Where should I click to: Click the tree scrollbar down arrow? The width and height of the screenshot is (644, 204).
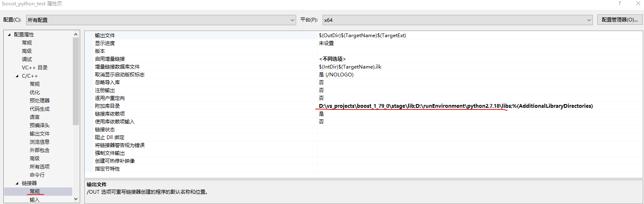(76, 199)
